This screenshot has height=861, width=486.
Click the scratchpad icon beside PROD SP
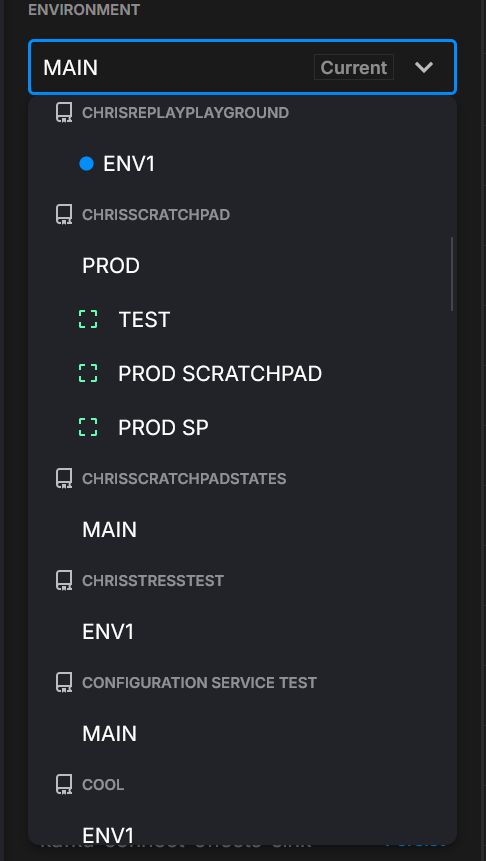coord(88,427)
